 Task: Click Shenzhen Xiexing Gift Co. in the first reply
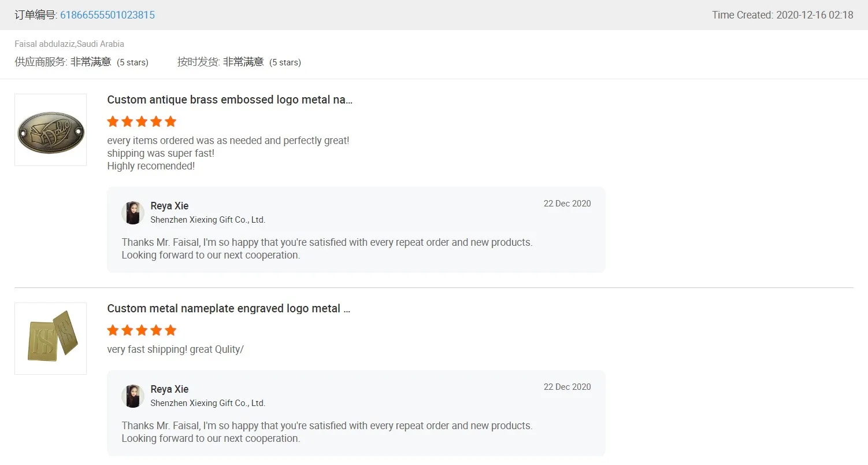tap(207, 220)
